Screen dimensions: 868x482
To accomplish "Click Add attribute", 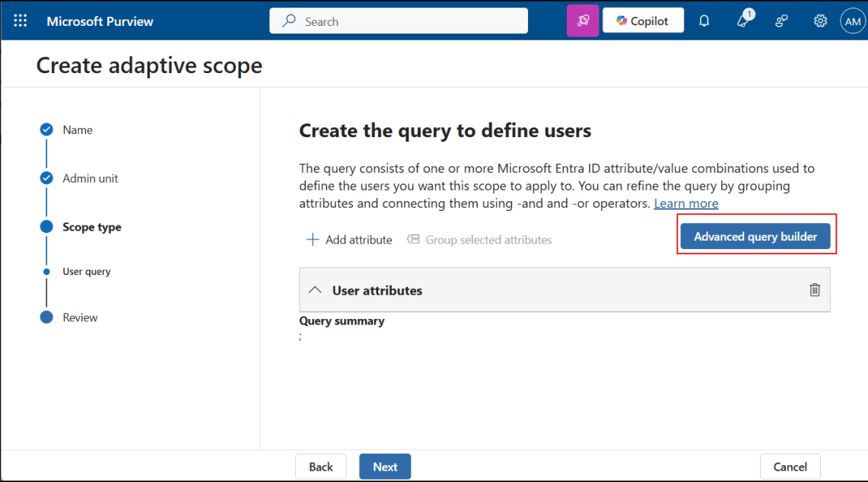I will pos(349,240).
